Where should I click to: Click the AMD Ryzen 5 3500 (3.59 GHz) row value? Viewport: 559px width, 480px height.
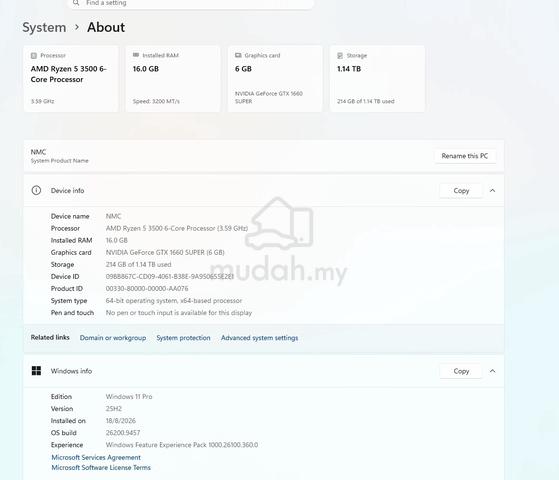[177, 228]
